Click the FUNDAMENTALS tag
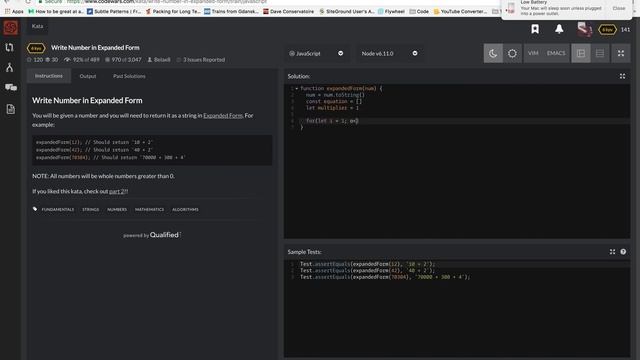640x360 pixels. pos(58,209)
